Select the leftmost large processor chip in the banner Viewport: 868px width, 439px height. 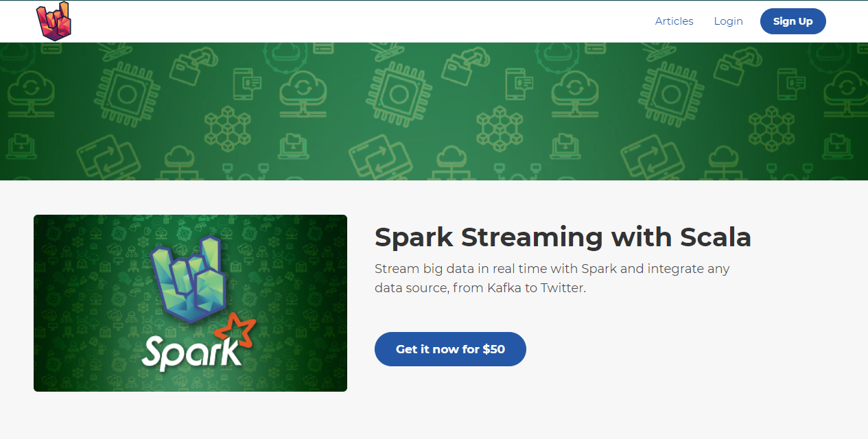[127, 93]
